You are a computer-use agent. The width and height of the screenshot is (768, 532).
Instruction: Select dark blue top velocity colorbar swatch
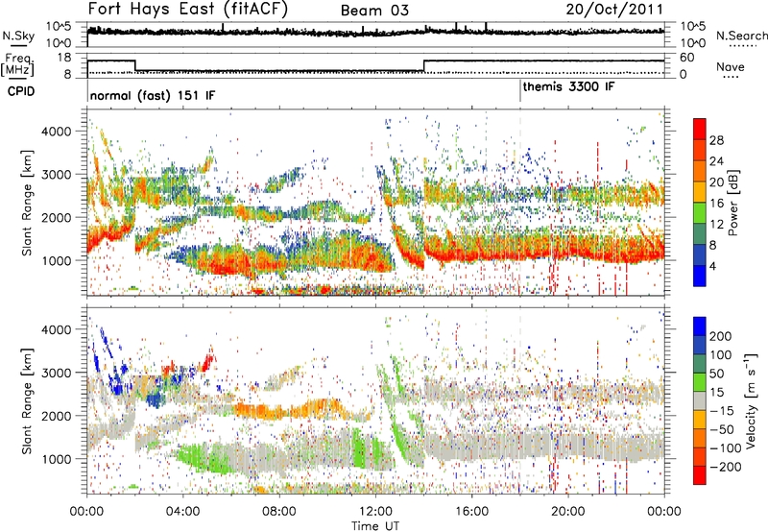[x=700, y=326]
